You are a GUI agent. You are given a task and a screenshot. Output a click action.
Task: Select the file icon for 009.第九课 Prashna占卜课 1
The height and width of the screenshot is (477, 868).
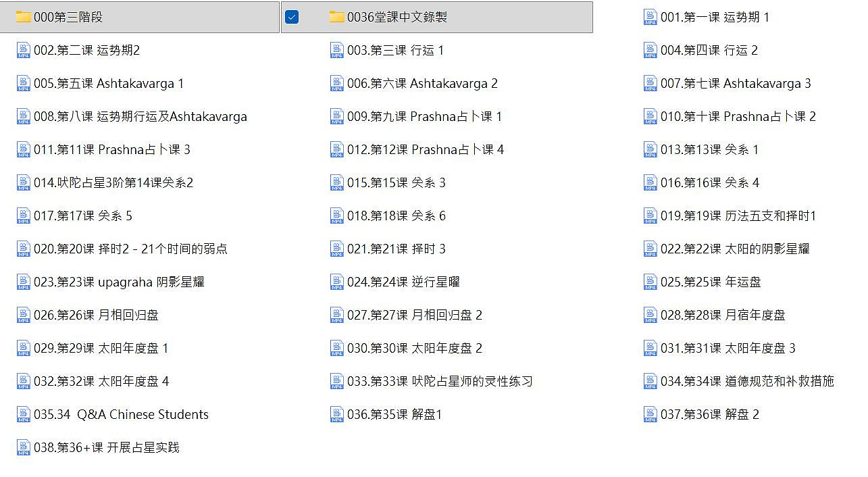point(337,116)
